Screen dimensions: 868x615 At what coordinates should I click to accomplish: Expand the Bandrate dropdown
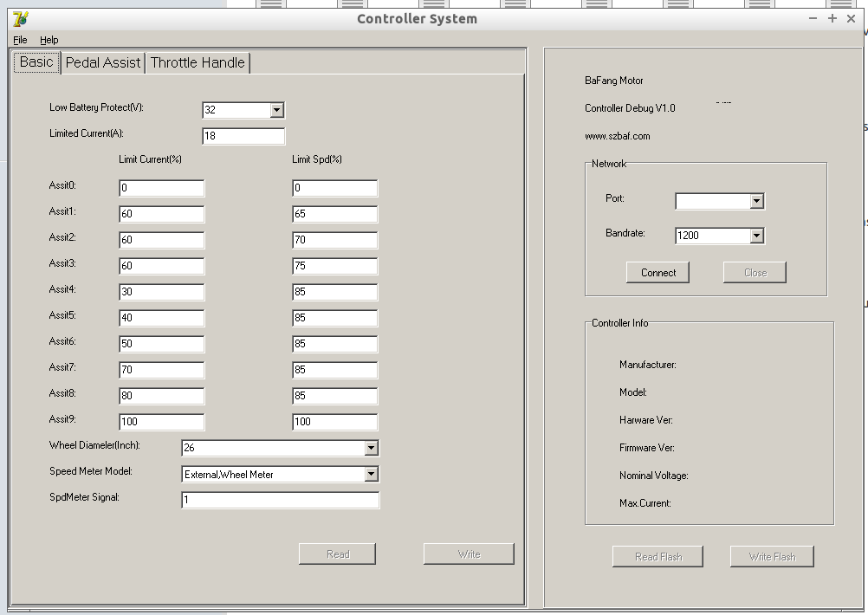pyautogui.click(x=757, y=236)
